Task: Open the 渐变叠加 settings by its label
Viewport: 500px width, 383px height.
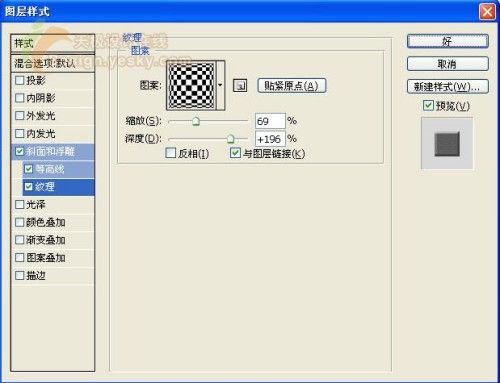Action: pyautogui.click(x=46, y=240)
